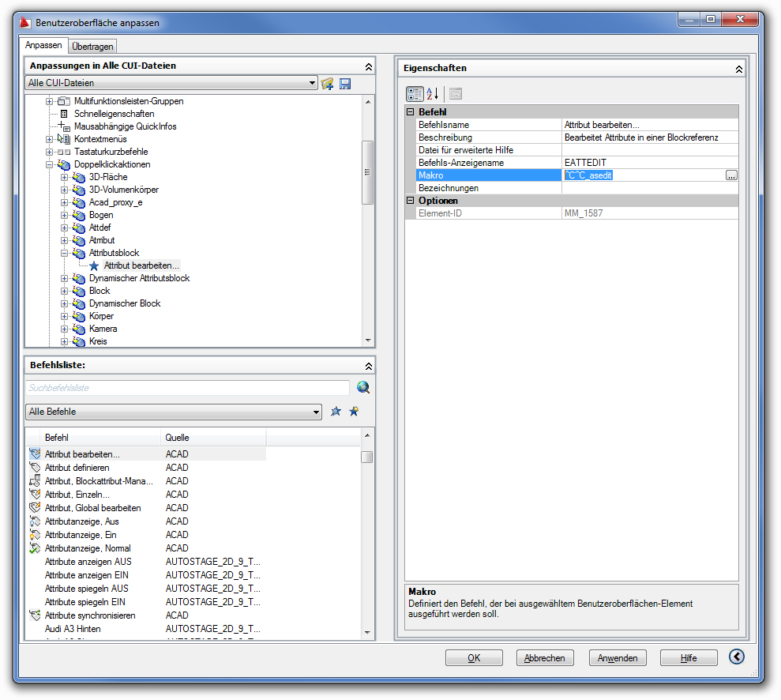Click the property pages icon in Eigenschaften

point(455,93)
